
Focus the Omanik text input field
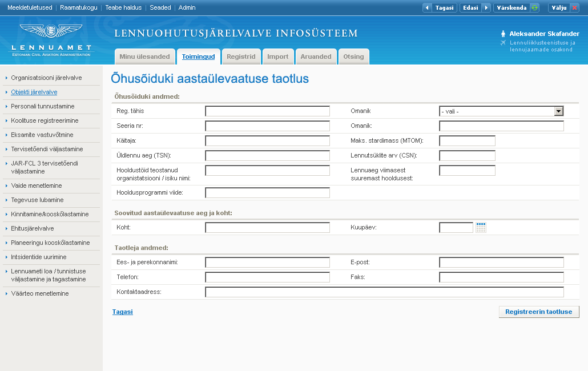501,126
